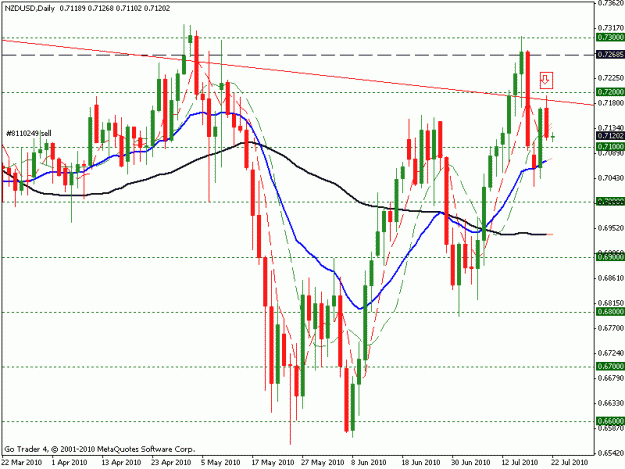Click the '13 Apr 2010' date label

point(121,462)
